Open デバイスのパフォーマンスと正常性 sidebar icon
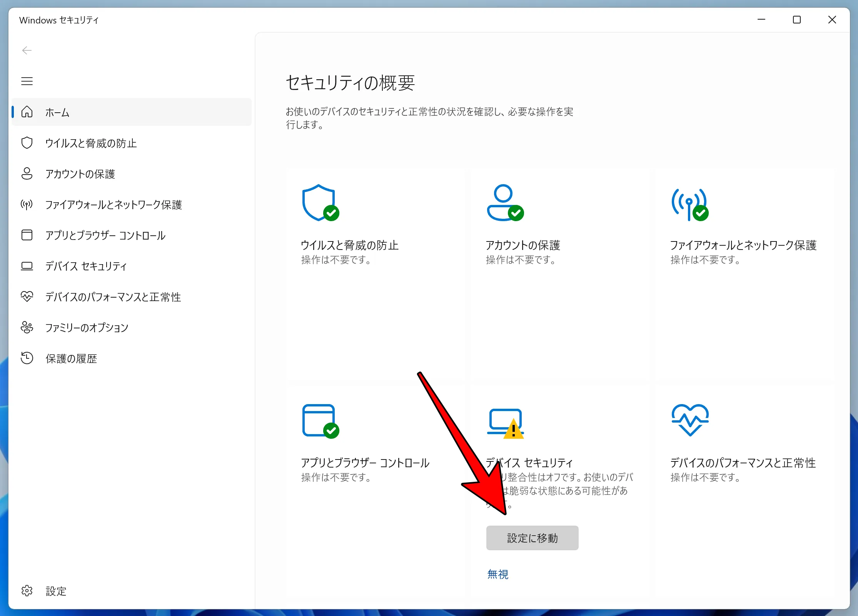858x616 pixels. [27, 296]
